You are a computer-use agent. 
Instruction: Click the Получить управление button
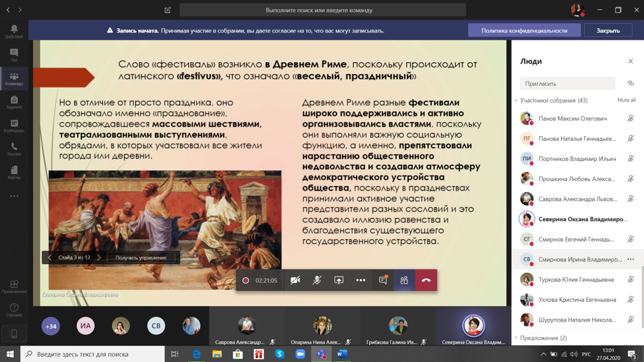click(x=141, y=257)
